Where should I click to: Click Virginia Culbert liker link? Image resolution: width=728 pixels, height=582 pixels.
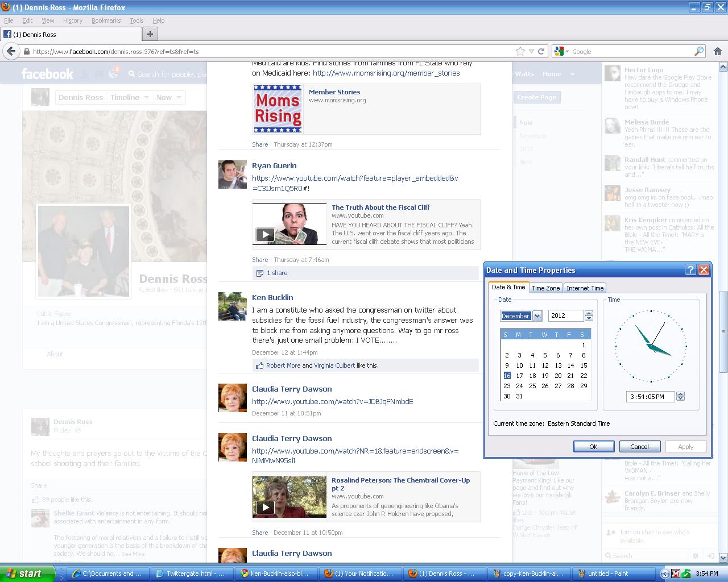(334, 365)
